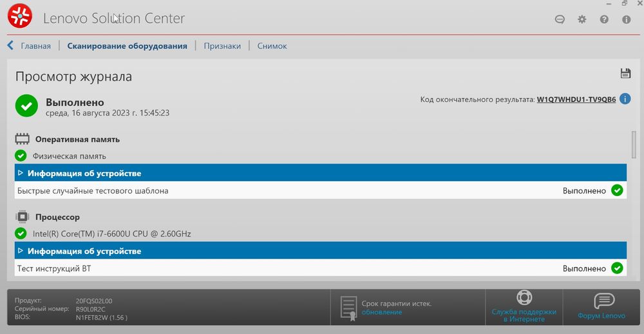Screen dimensions: 644x334
Task: Click the Физическая память label
Action: click(x=70, y=156)
